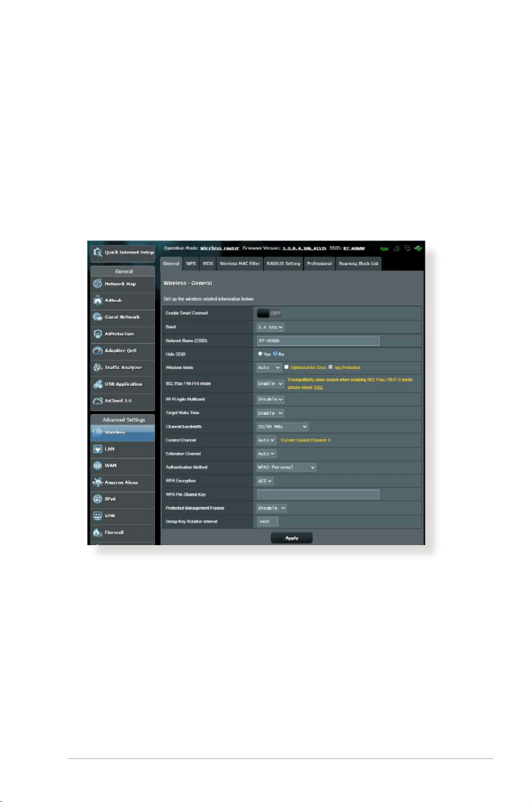Select Yes radio for Hide SSID
The width and height of the screenshot is (532, 802).
click(x=260, y=354)
